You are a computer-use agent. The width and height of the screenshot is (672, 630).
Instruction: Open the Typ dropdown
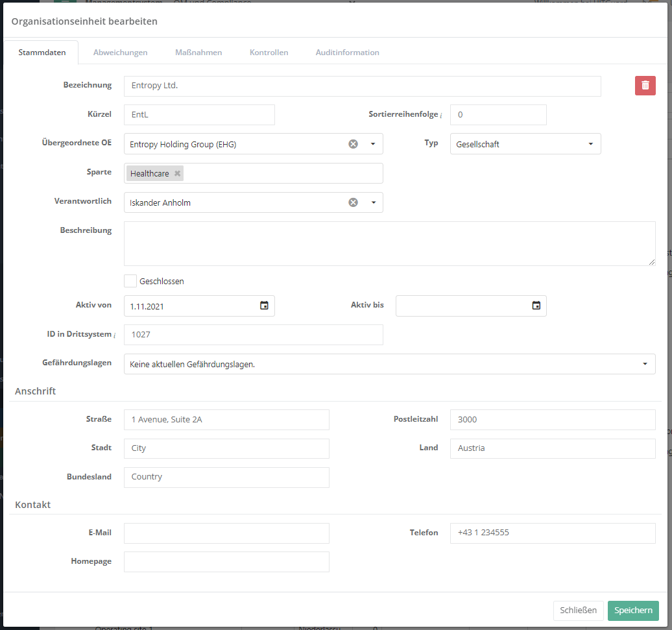[590, 144]
